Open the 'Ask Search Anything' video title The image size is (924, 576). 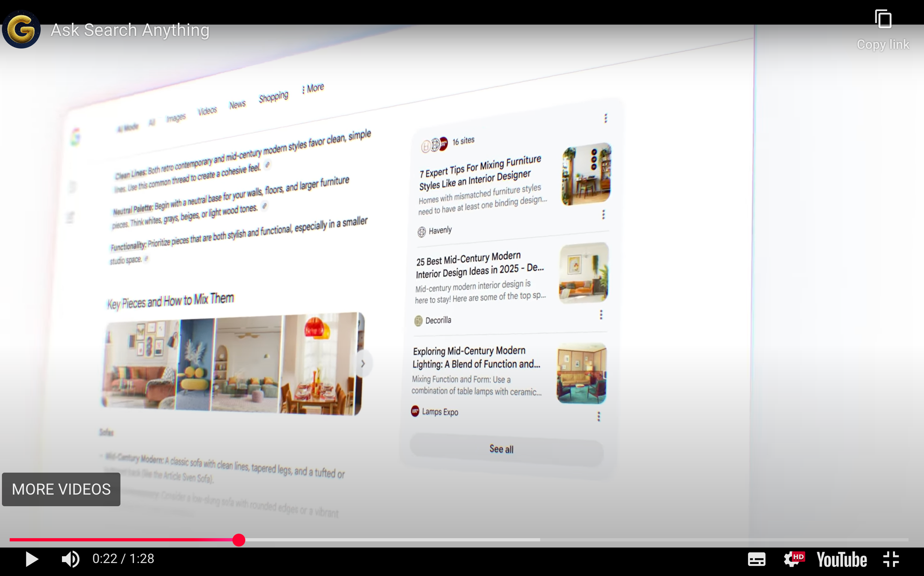pos(130,30)
